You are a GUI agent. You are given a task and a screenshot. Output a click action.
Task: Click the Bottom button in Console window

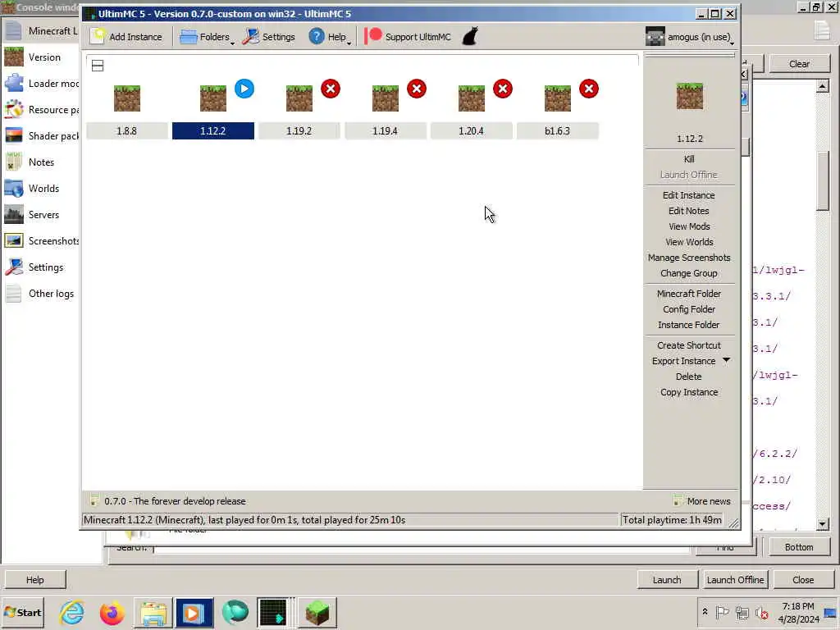tap(799, 547)
